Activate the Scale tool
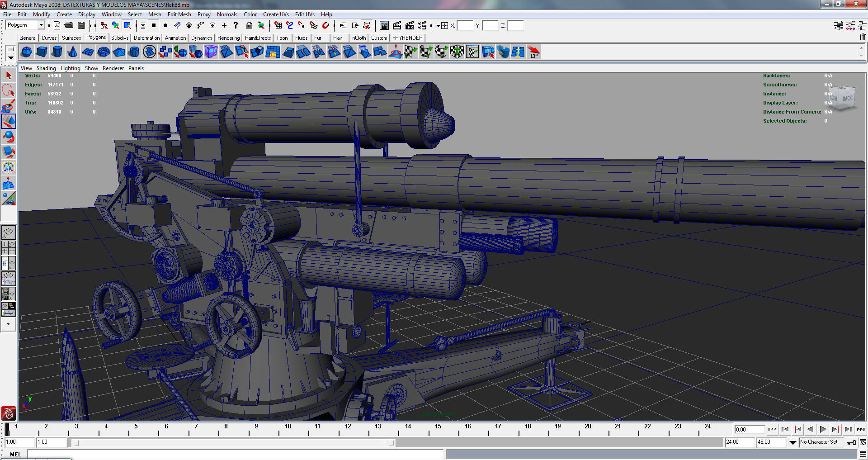 pyautogui.click(x=9, y=152)
